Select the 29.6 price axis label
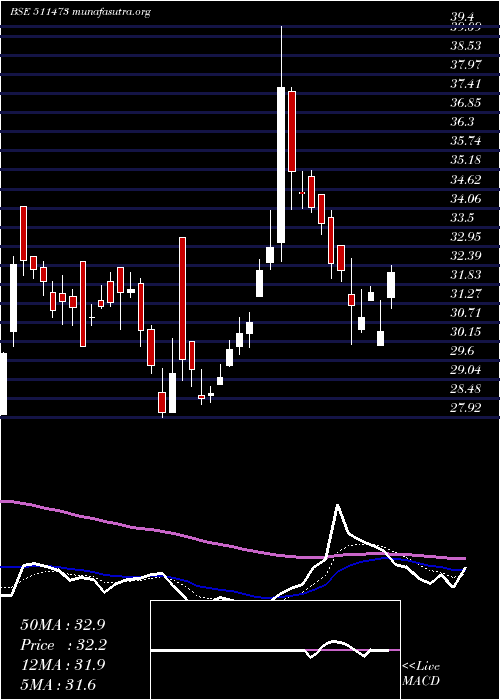The width and height of the screenshot is (500, 700). click(462, 351)
